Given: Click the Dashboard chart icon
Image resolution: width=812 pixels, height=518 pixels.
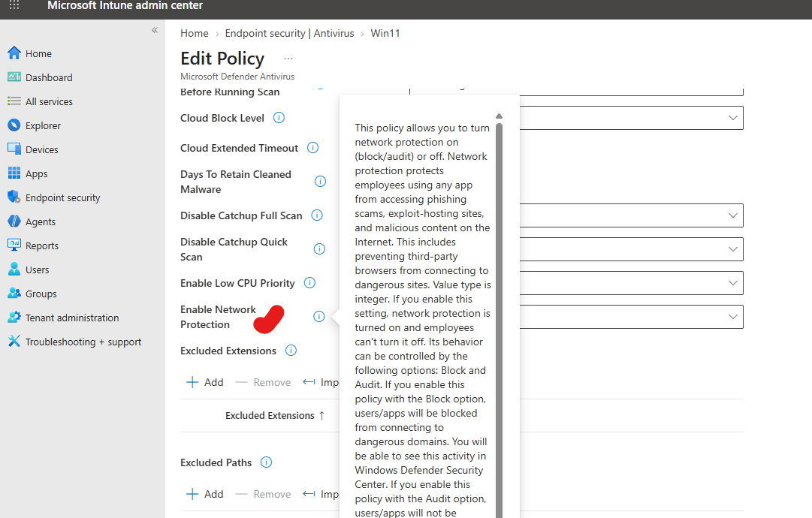Looking at the screenshot, I should [14, 77].
